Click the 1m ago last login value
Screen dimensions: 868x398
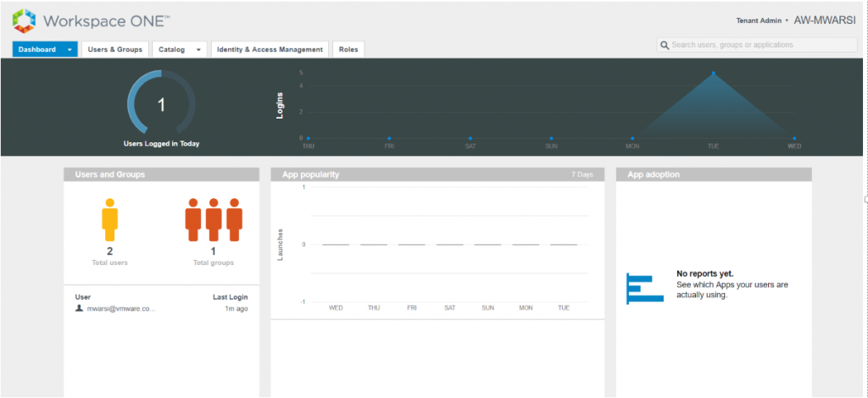point(236,309)
